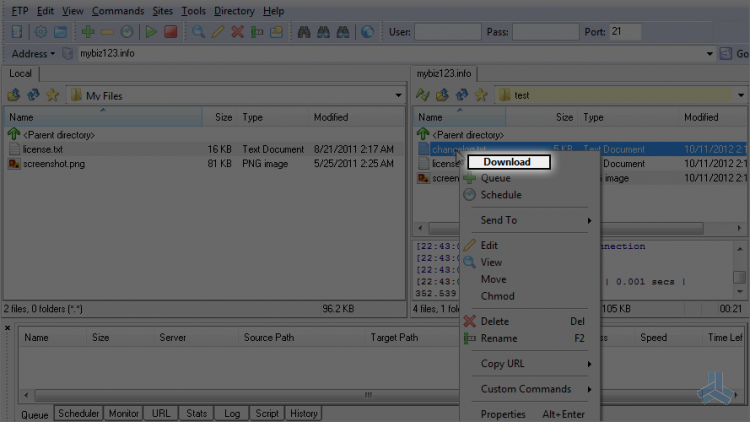
Task: Start the queue with the green play icon
Action: (151, 32)
